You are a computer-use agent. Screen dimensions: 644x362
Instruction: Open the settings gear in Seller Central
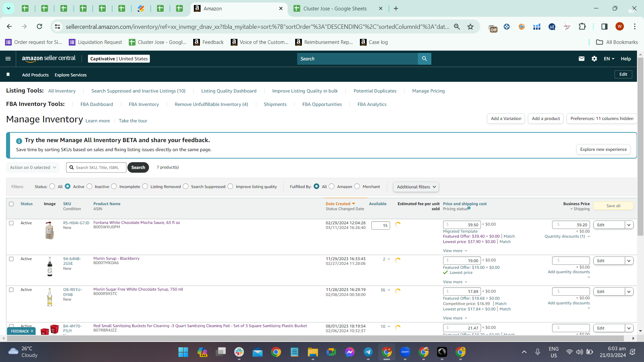point(594,59)
